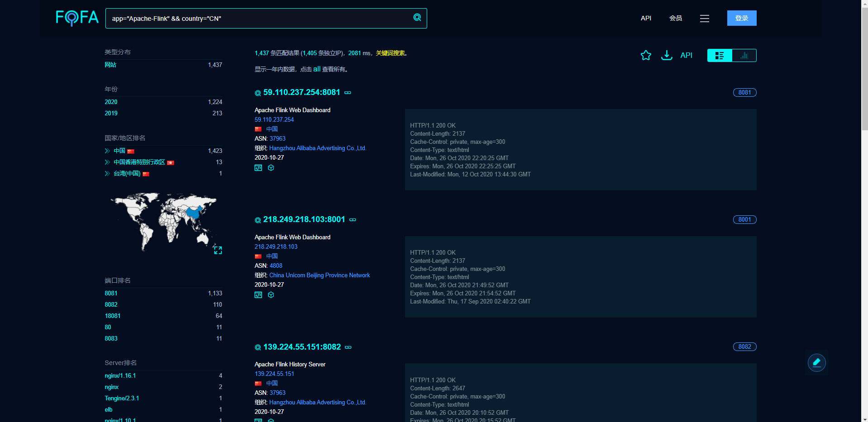Click the floating edit feedback icon
The image size is (868, 422).
[x=816, y=362]
